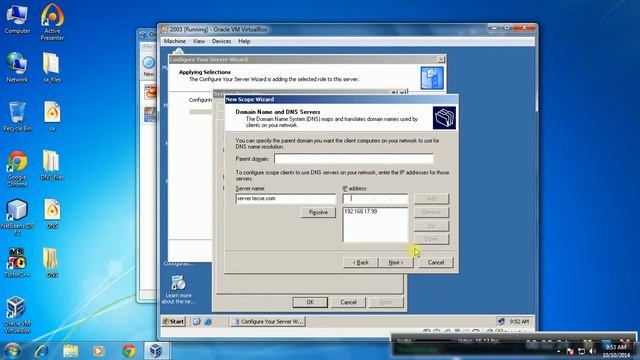This screenshot has width=640, height=360.
Task: Click the Resolve button
Action: click(318, 212)
